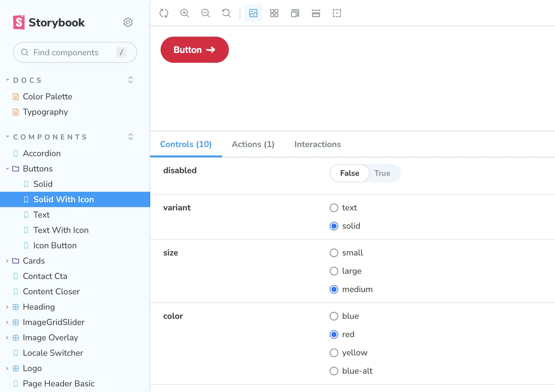
Task: Zoom in on the preview canvas
Action: (x=185, y=13)
